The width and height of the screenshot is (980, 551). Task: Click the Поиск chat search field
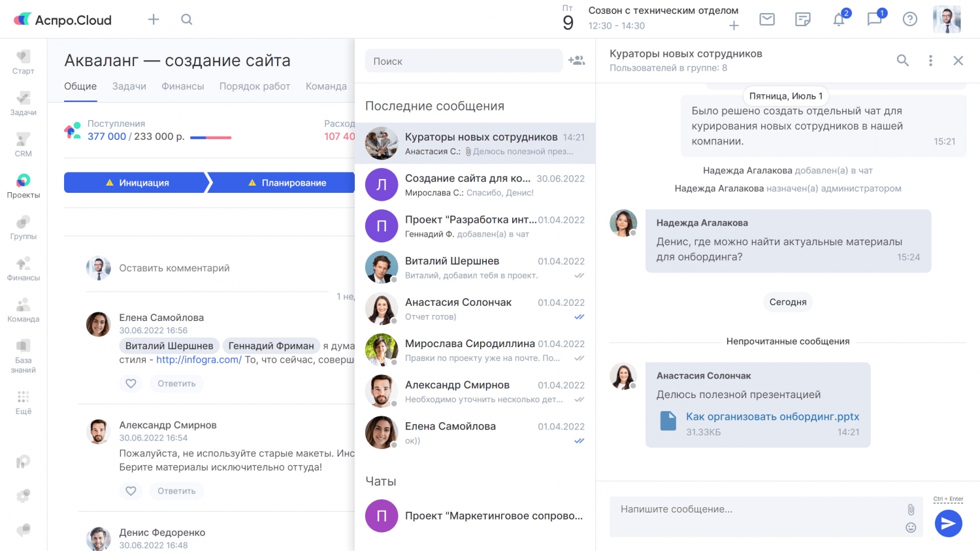click(x=463, y=61)
